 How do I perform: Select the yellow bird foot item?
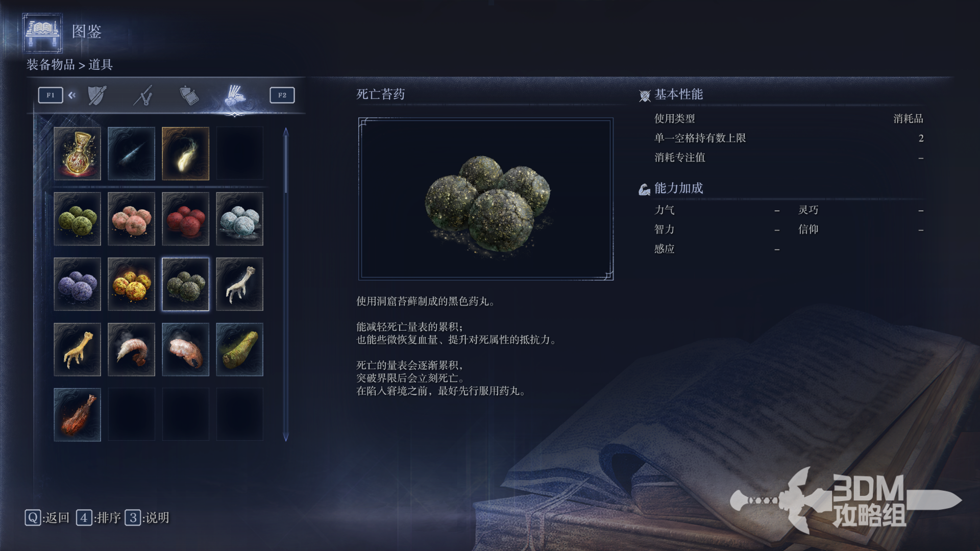[x=77, y=349]
